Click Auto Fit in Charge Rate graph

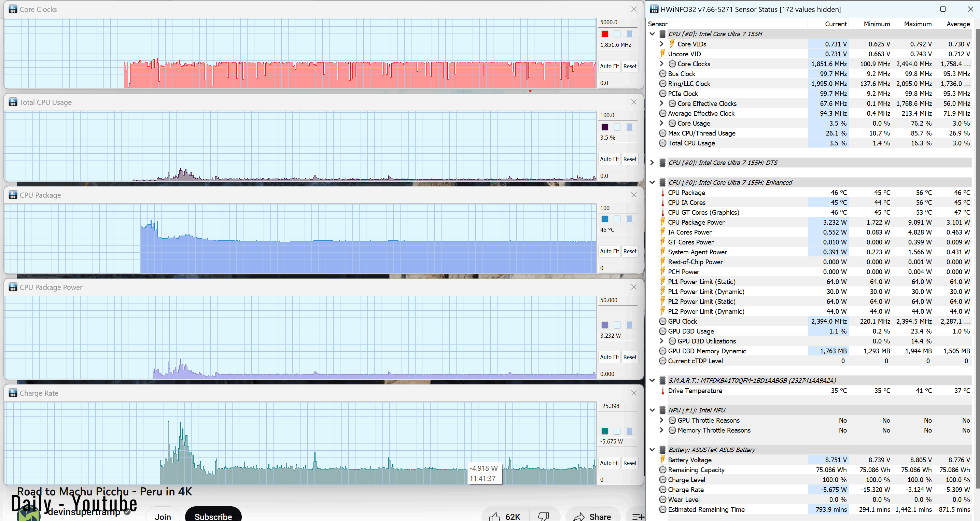(609, 463)
